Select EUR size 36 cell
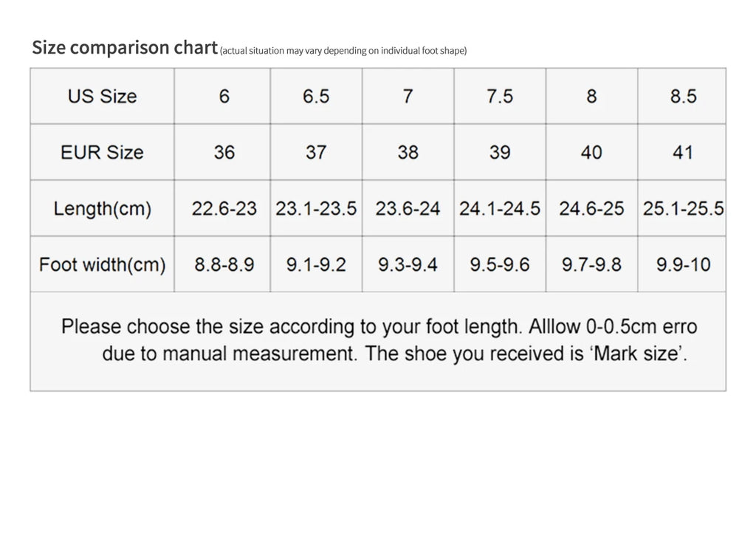Viewport: 756px width, 541px height. [x=224, y=152]
